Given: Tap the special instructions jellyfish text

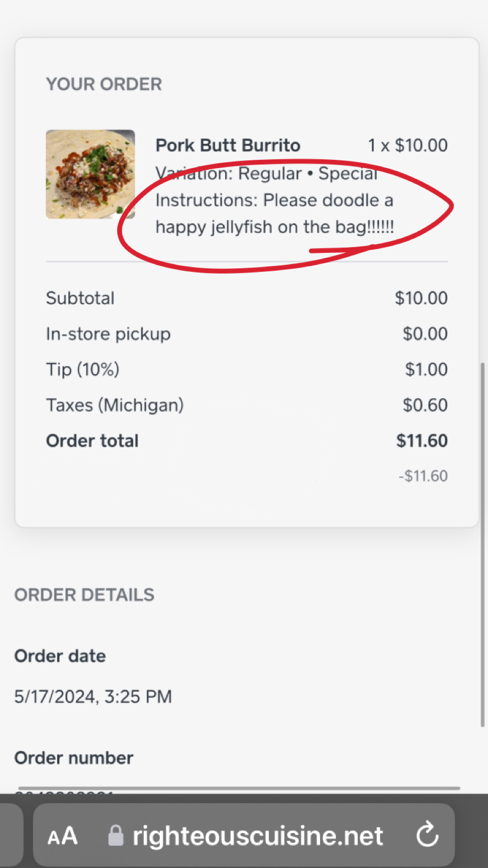Looking at the screenshot, I should tap(274, 214).
